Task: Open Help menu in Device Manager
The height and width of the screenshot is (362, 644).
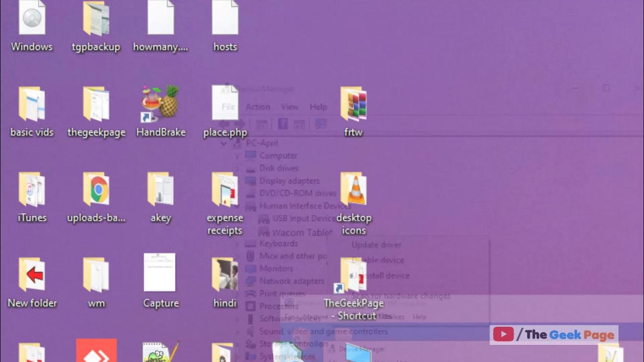Action: tap(318, 107)
